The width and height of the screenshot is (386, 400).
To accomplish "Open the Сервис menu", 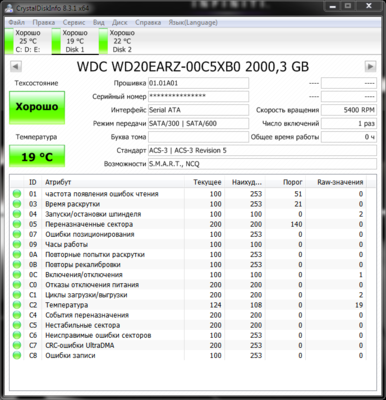I will [74, 22].
